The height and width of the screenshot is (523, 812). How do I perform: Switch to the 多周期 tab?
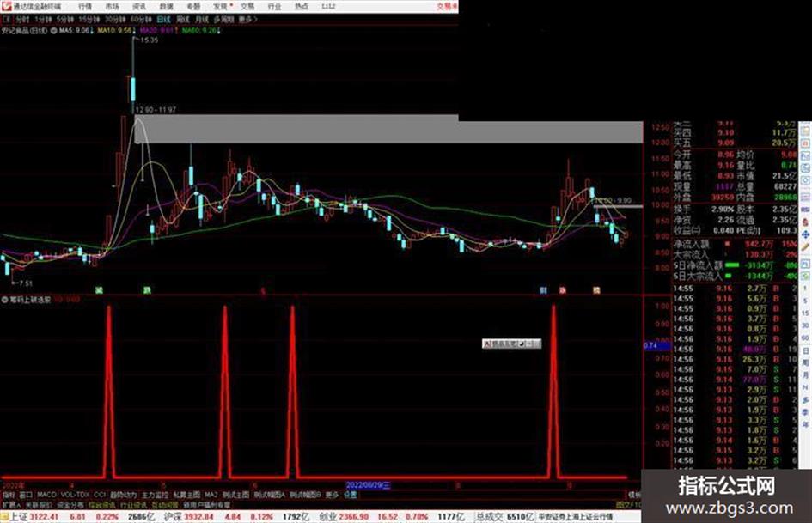(x=223, y=20)
